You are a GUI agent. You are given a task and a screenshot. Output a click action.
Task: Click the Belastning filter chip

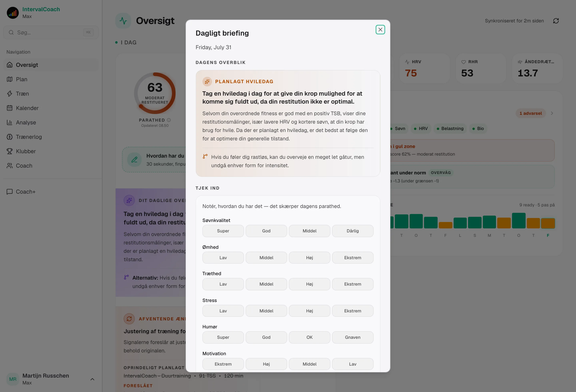pyautogui.click(x=450, y=129)
